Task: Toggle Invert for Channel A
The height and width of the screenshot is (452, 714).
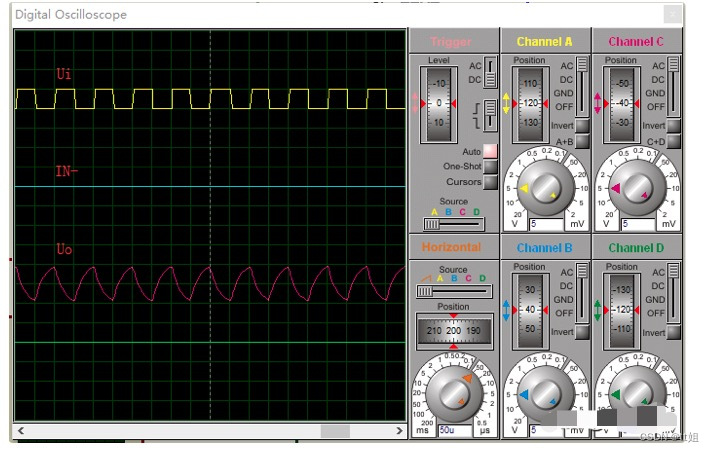Action: [582, 127]
